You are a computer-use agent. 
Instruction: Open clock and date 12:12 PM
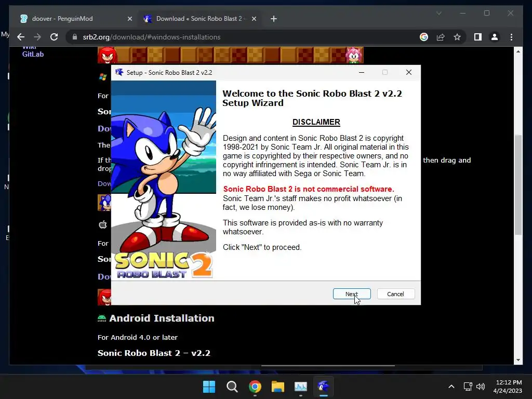pos(508,387)
